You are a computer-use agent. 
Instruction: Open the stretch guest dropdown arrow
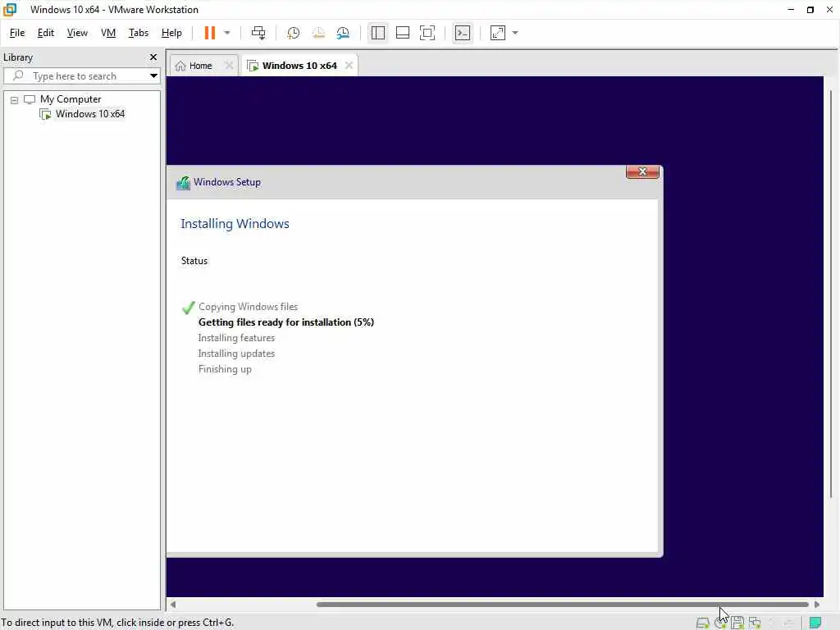point(515,33)
